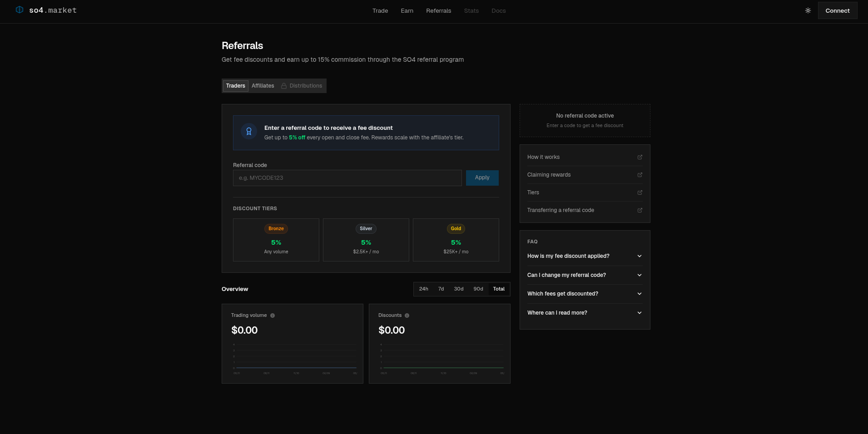
Task: Open the Docs menu item
Action: (498, 11)
